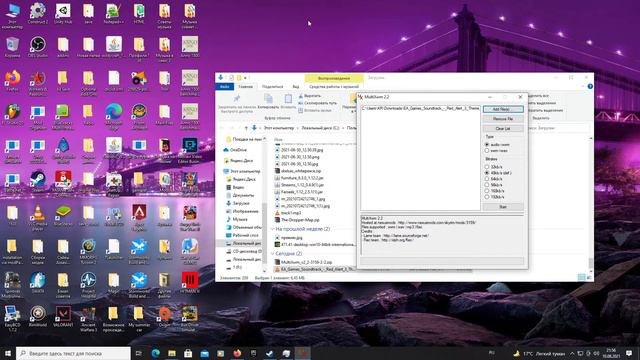Click Этот компьютер in address breadcrumb
Screen dimensions: 640x360
279,128
